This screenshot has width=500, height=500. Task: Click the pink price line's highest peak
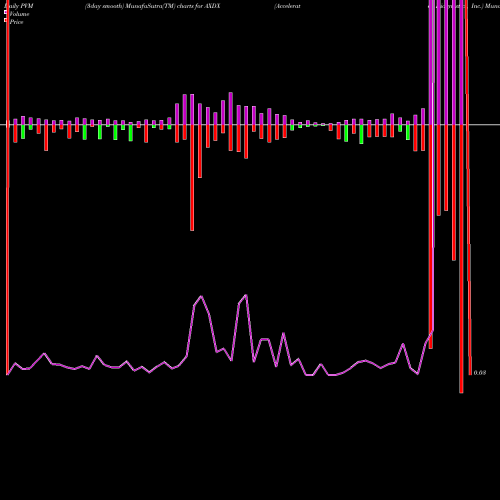tap(246, 295)
